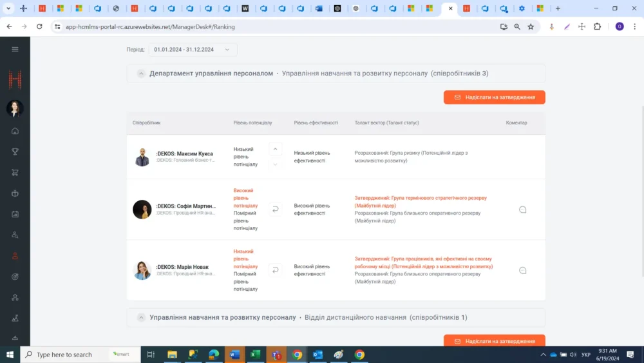
Task: Collapse Департамент управління персоналом section
Action: point(141,74)
